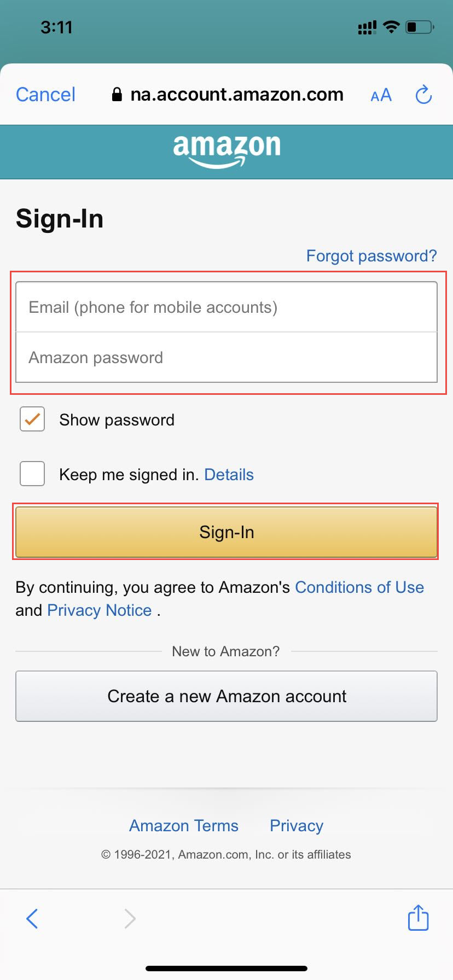The width and height of the screenshot is (453, 980).
Task: Open Details link for staying signed in
Action: pyautogui.click(x=229, y=475)
